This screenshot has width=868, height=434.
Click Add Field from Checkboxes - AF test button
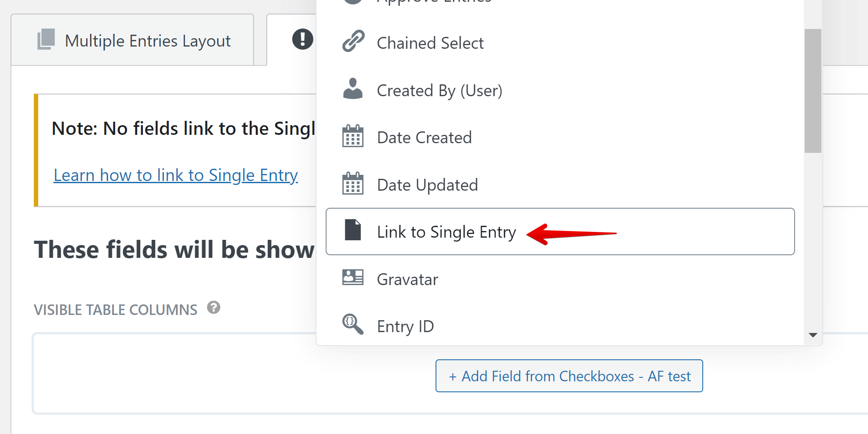coord(569,376)
